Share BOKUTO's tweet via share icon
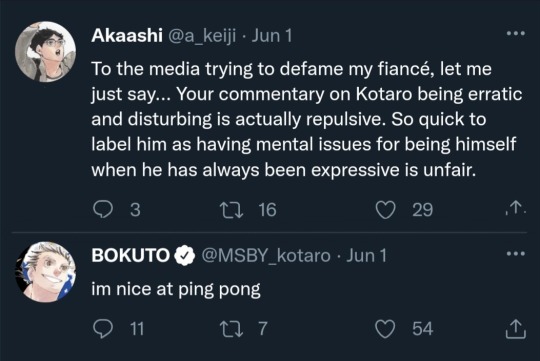The image size is (540, 361). click(x=516, y=329)
